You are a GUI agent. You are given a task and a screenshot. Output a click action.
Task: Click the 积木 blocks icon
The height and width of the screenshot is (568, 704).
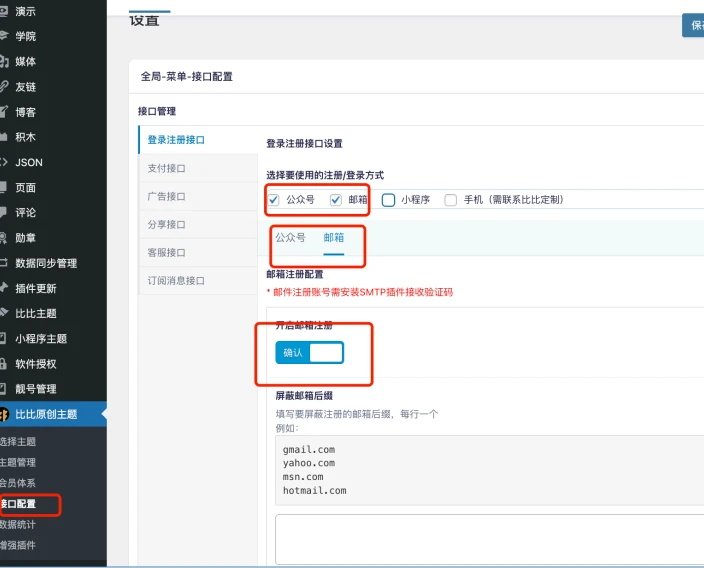coord(4,137)
